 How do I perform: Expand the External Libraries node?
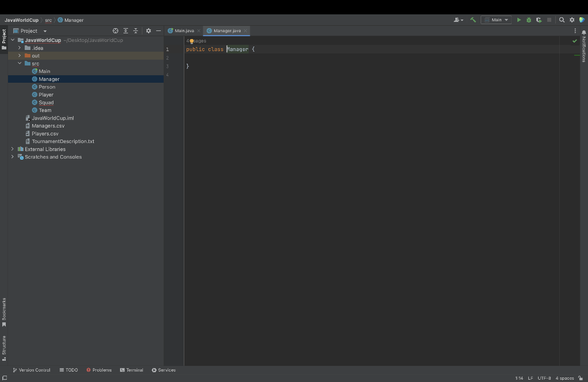pos(13,149)
